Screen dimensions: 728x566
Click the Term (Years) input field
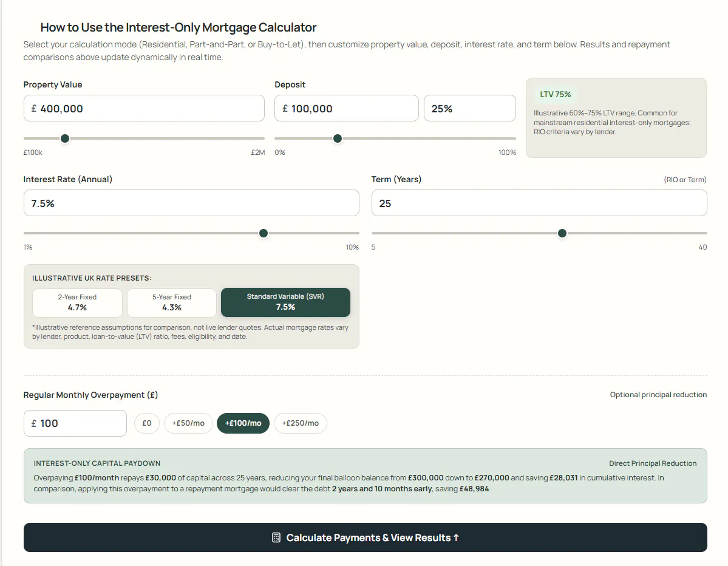(539, 203)
